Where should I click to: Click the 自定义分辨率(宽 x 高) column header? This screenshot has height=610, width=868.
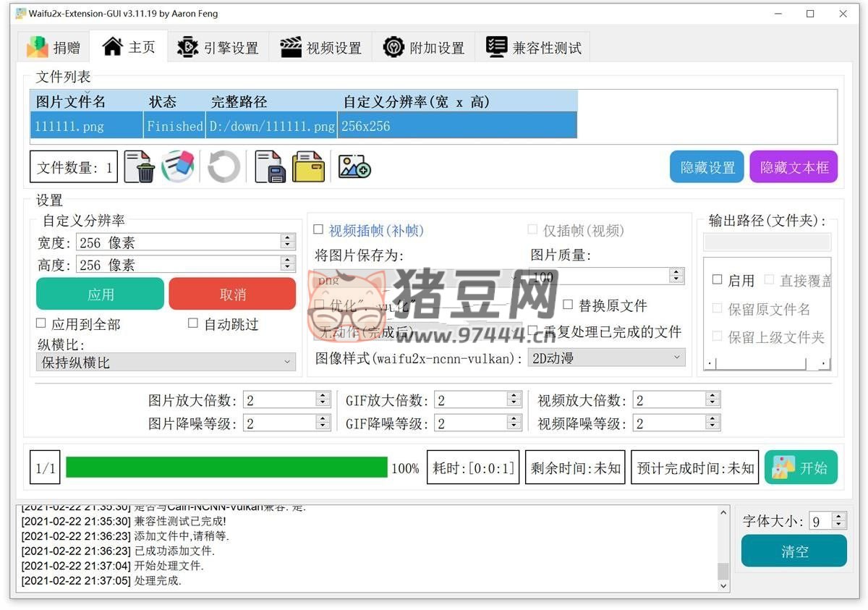(x=457, y=101)
